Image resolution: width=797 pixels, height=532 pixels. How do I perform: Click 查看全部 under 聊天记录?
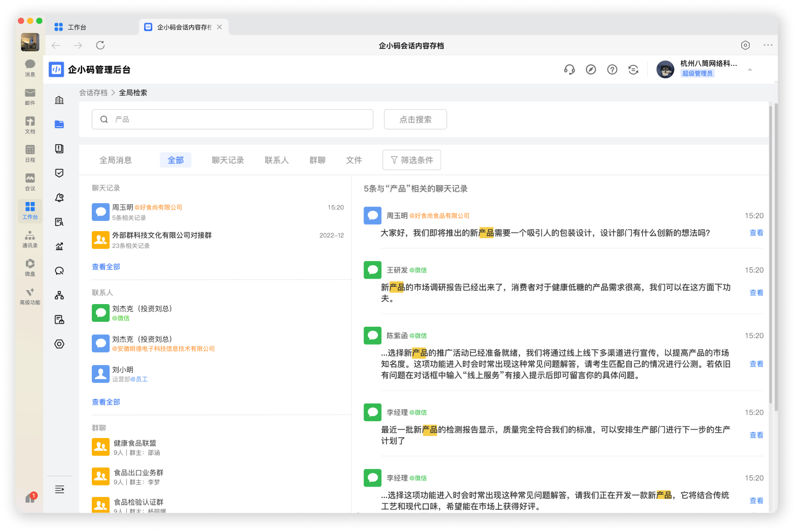click(106, 267)
